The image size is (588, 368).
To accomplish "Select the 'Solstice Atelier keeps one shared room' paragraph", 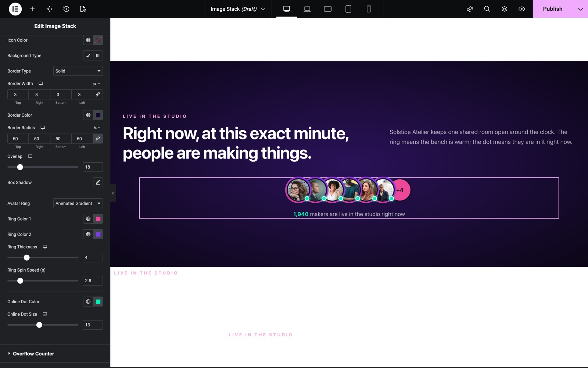I will pos(481,137).
